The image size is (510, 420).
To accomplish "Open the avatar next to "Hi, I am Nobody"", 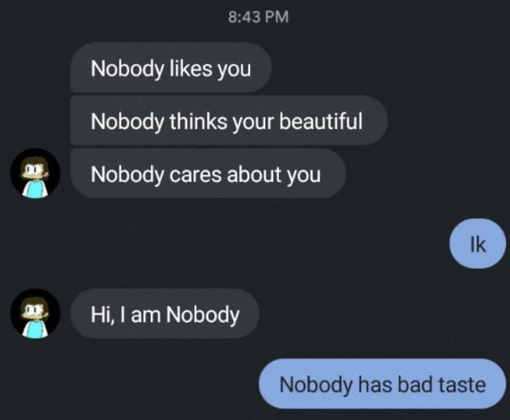I will (35, 314).
